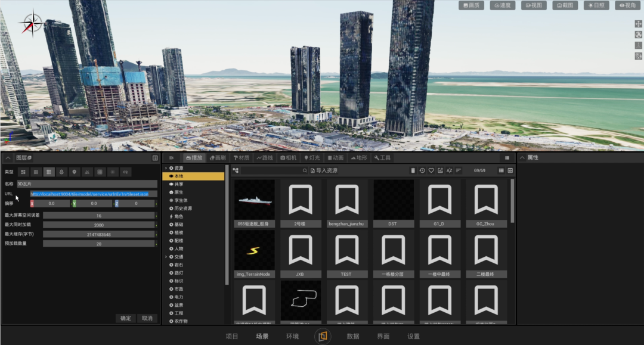Click the trash delete icon
This screenshot has width=644, height=345.
(x=413, y=170)
